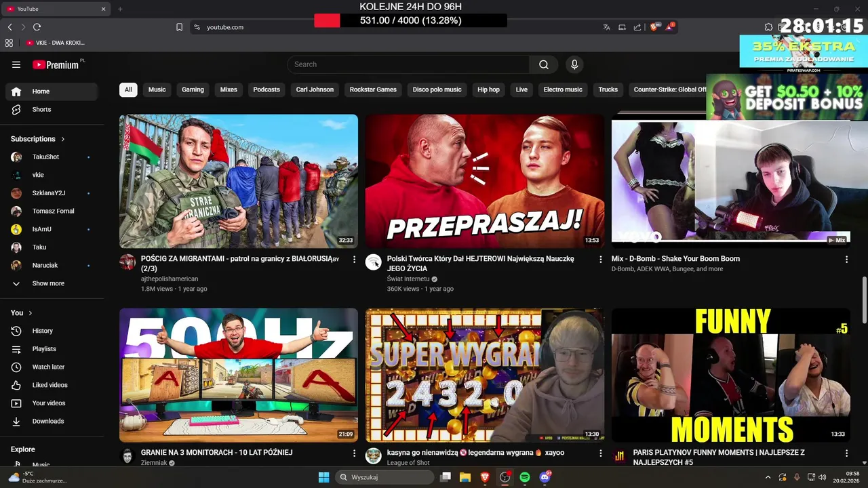This screenshot has height=488, width=868.
Task: Reload the page with refresh icon
Action: (x=37, y=27)
